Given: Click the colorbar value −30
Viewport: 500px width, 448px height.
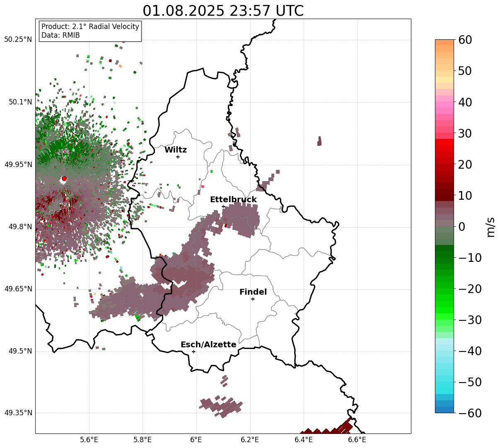Looking at the screenshot, I should 470,320.
